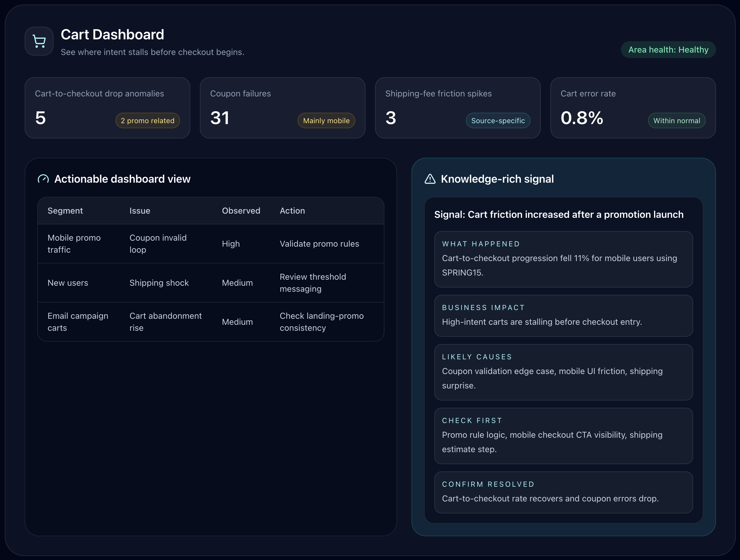Click the Within normal badge
Screen dimensions: 740x560
coord(676,121)
